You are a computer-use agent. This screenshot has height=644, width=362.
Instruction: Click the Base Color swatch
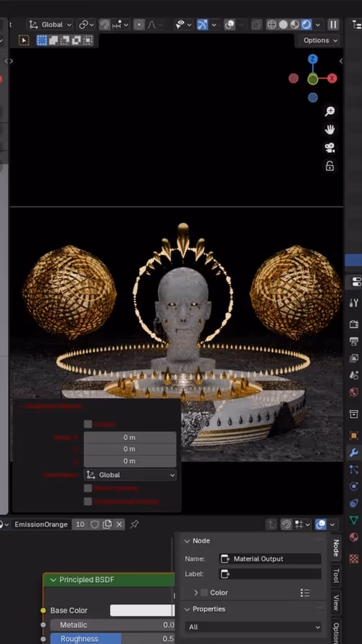[x=142, y=611]
